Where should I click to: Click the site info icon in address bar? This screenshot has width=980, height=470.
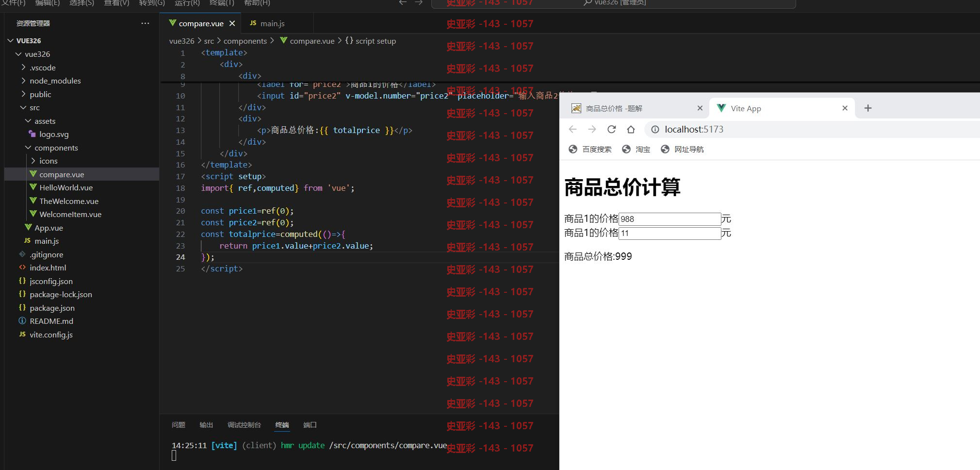pos(655,129)
